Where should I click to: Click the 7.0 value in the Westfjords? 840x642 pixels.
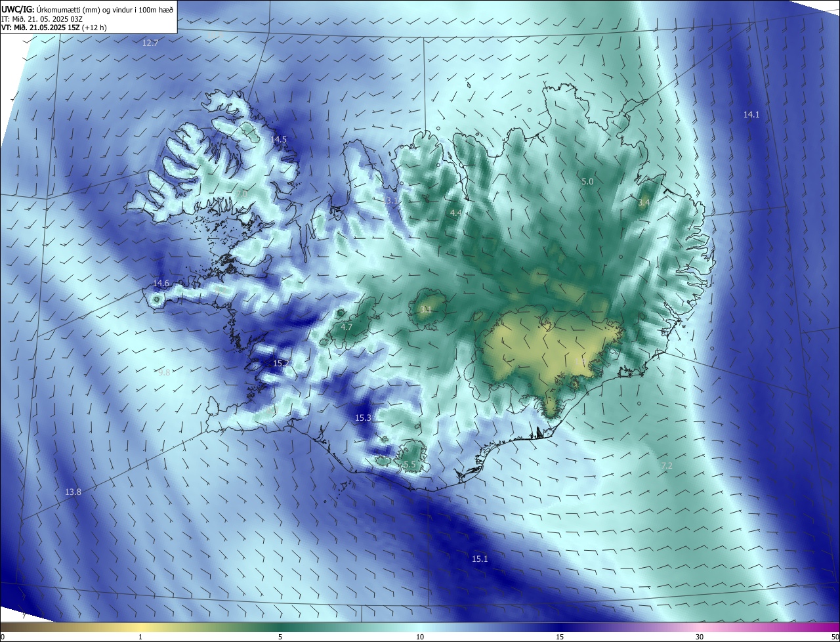click(241, 194)
